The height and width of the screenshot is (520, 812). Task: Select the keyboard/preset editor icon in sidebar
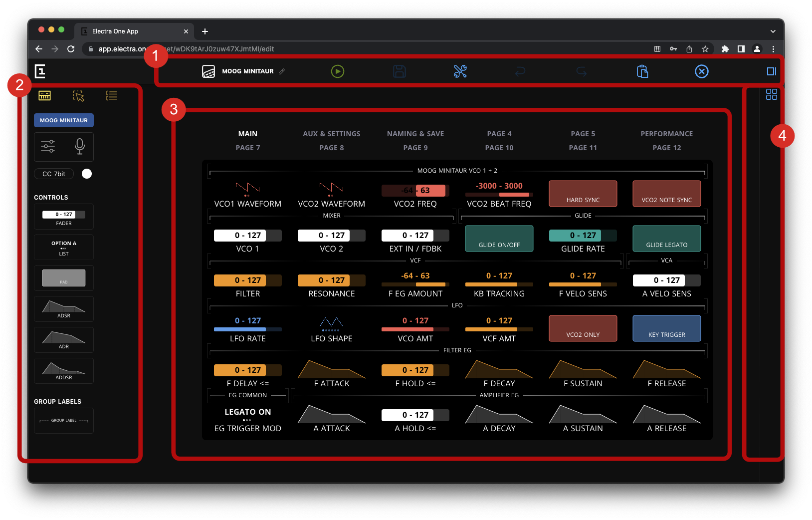pyautogui.click(x=44, y=95)
